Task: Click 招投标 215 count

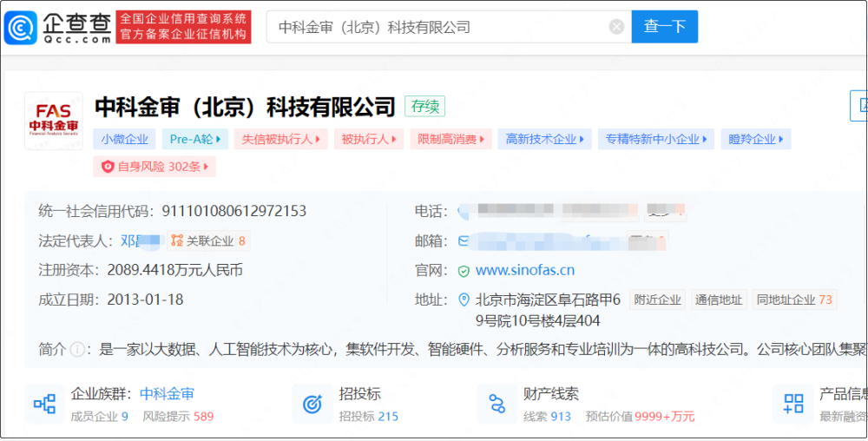Action: click(x=369, y=417)
